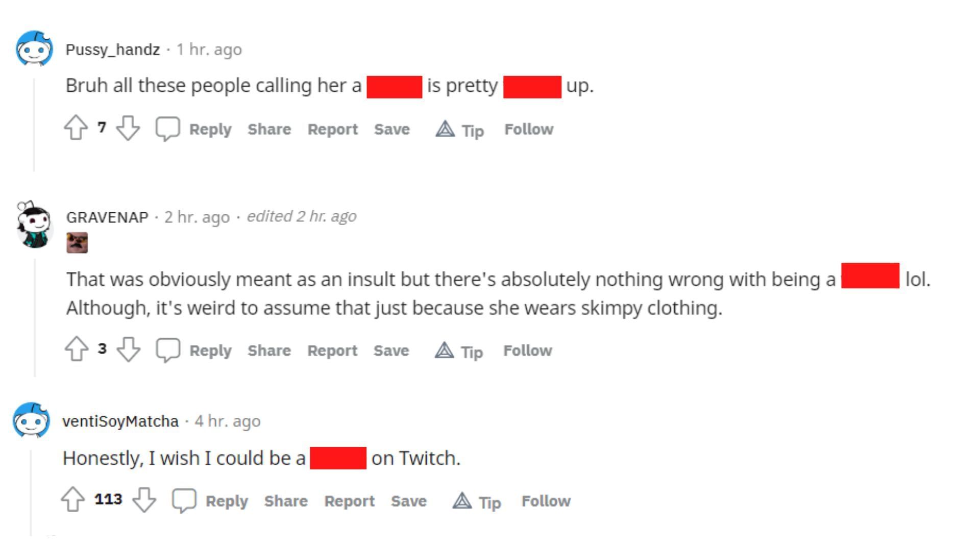Downvote ventiSoyMatcha's comment
Image resolution: width=980 pixels, height=551 pixels.
(x=144, y=499)
